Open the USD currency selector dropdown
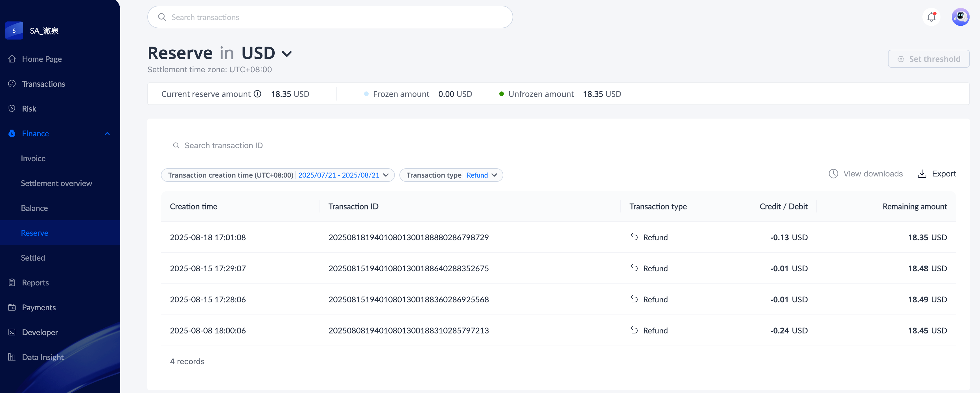 tap(287, 54)
